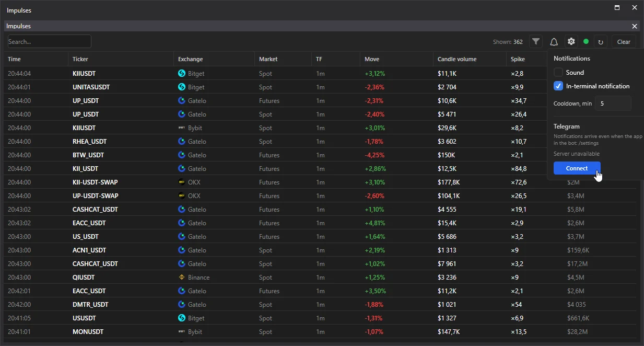This screenshot has height=346, width=644.
Task: Open the gear settings icon
Action: click(571, 42)
